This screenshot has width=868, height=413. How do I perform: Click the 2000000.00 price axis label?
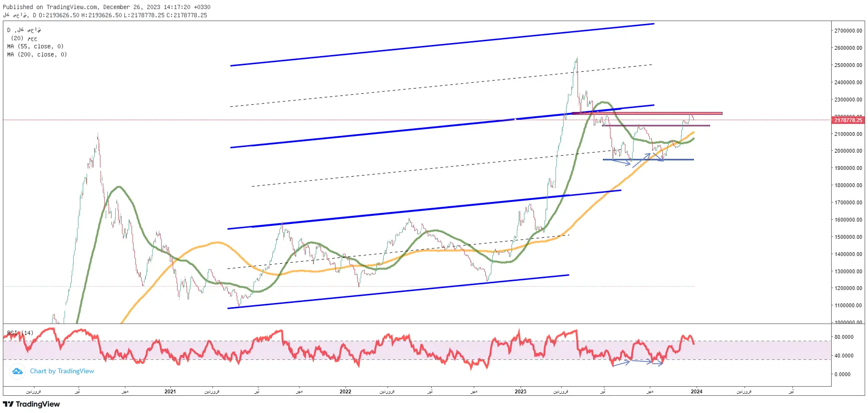coord(848,151)
